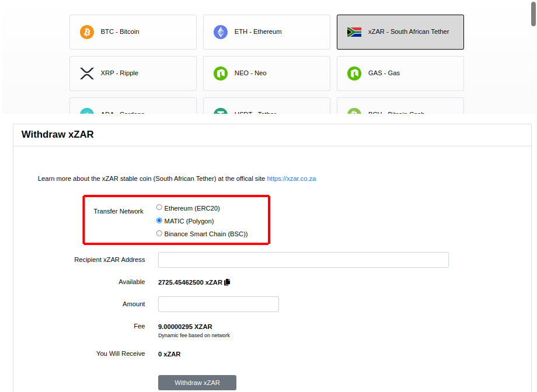Click the fee value 9.00000295 XZAR

pyautogui.click(x=185, y=327)
